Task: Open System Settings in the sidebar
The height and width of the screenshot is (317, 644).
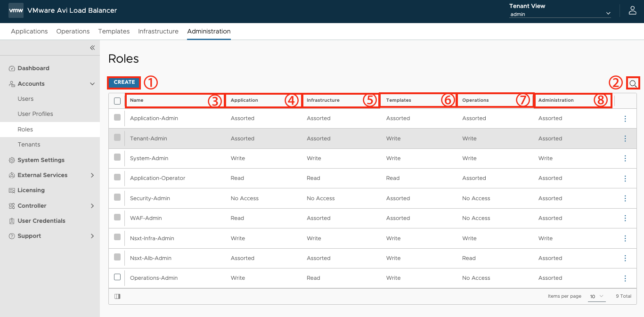Action: pyautogui.click(x=41, y=160)
